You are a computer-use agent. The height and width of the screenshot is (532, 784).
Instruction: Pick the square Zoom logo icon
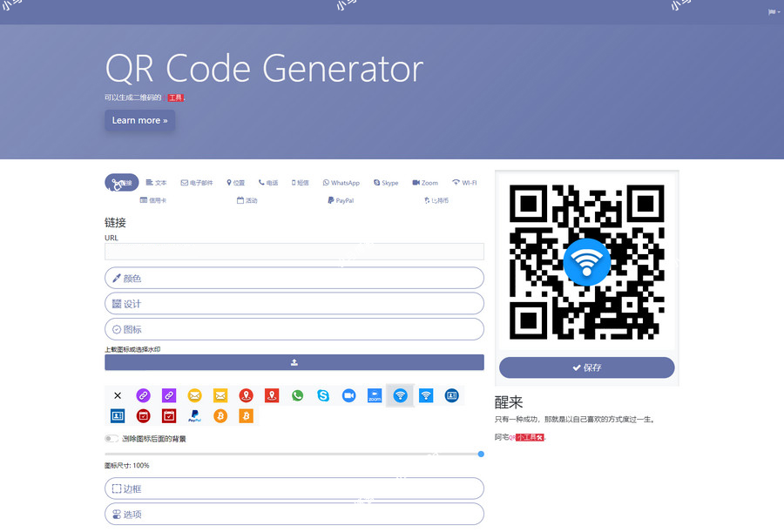(375, 395)
